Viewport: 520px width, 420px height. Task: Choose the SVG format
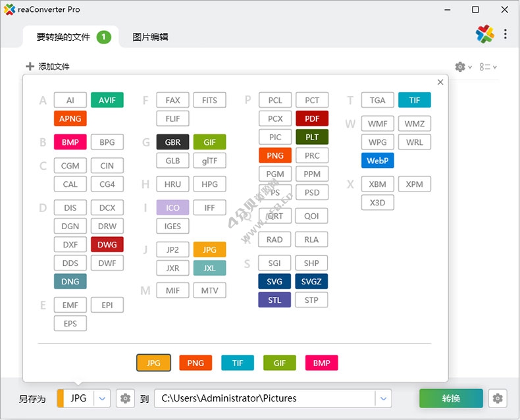pos(274,281)
